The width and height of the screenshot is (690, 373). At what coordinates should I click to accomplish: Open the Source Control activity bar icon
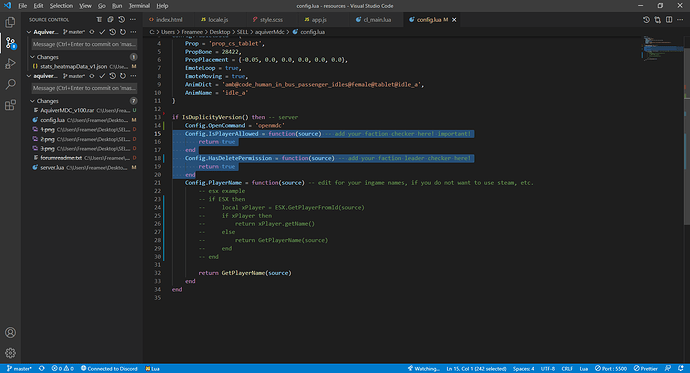pos(10,43)
